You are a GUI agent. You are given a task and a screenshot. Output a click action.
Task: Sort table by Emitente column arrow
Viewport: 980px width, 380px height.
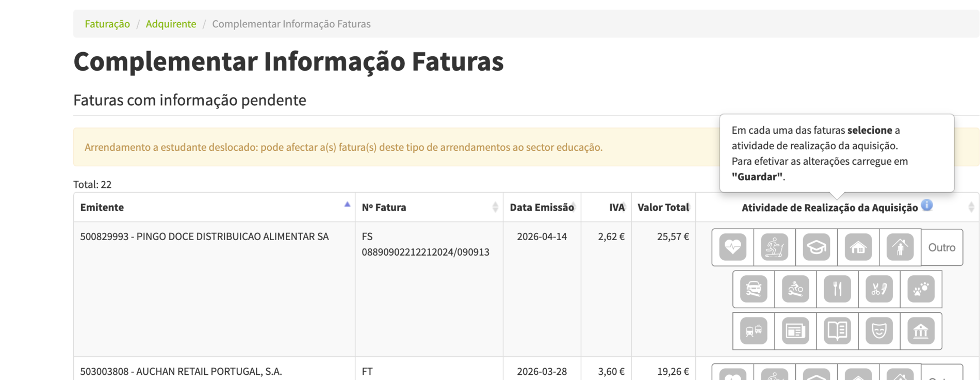(x=347, y=205)
